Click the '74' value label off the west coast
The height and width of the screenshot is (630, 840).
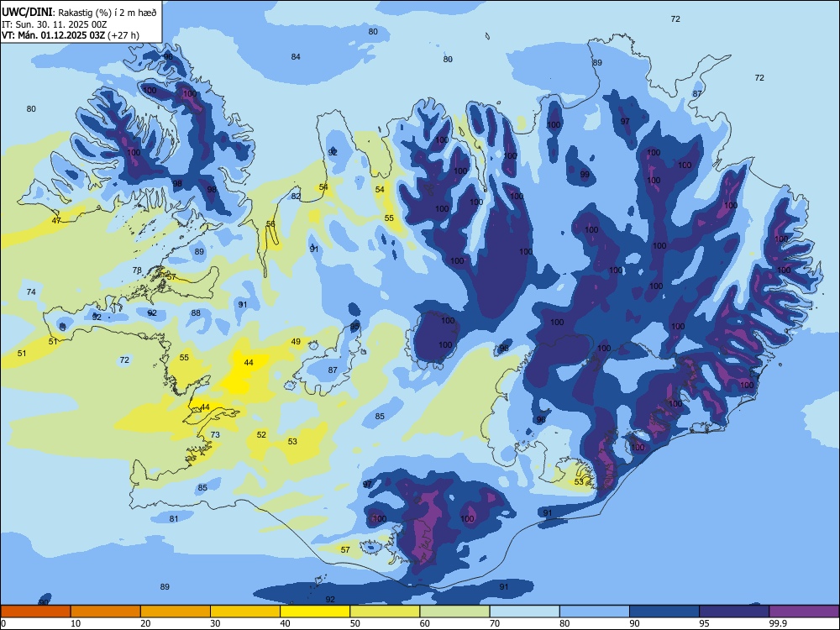coord(31,292)
